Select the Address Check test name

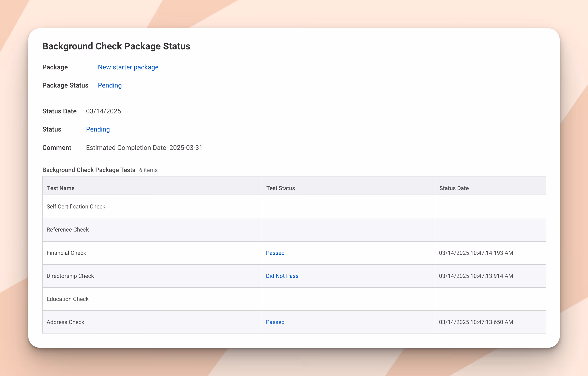pos(65,322)
